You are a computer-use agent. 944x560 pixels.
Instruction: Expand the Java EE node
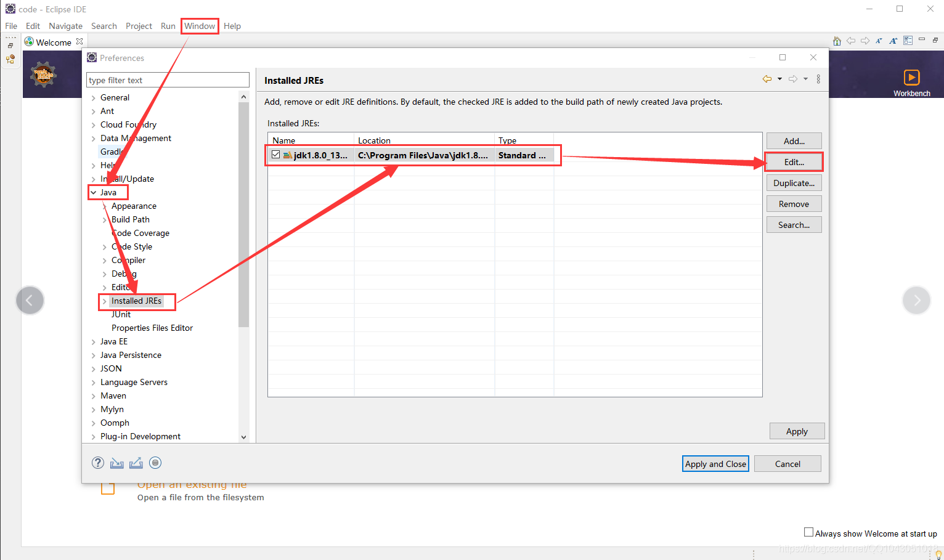click(x=94, y=342)
